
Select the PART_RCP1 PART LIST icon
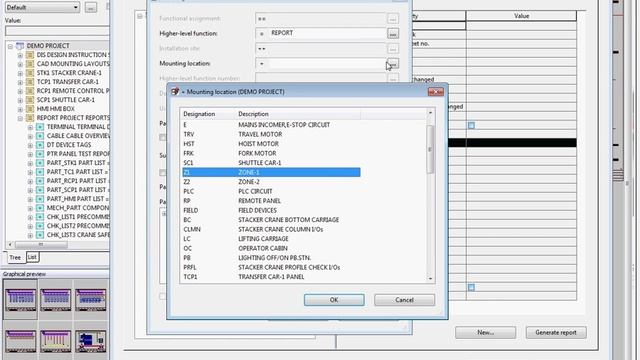40,181
